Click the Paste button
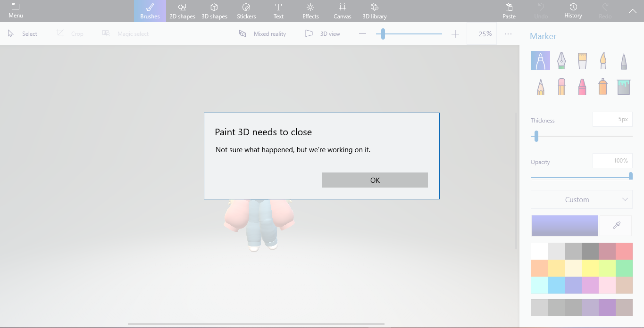The image size is (644, 328). [x=509, y=11]
